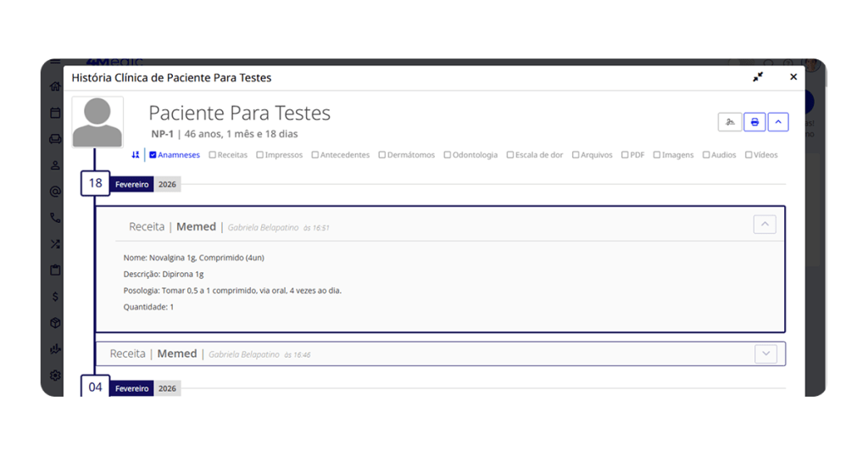Viewport: 868px width, 456px height.
Task: Open the dollar sign finance icon
Action: 55,297
